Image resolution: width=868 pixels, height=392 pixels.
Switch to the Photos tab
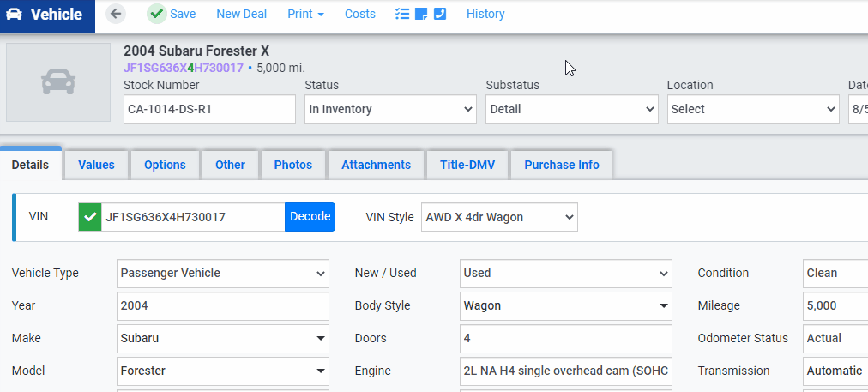pyautogui.click(x=293, y=165)
